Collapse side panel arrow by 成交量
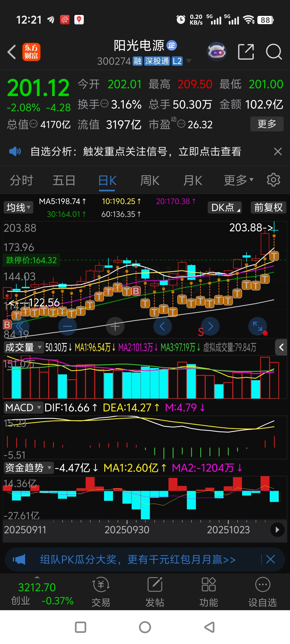Screen dimensions: 290x644 click(x=281, y=347)
